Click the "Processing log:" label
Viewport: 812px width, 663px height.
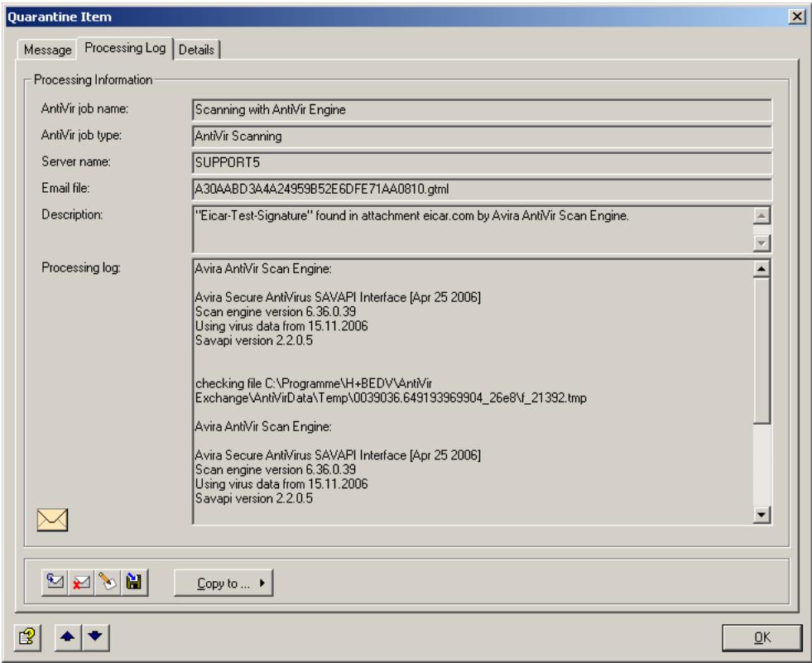[81, 268]
